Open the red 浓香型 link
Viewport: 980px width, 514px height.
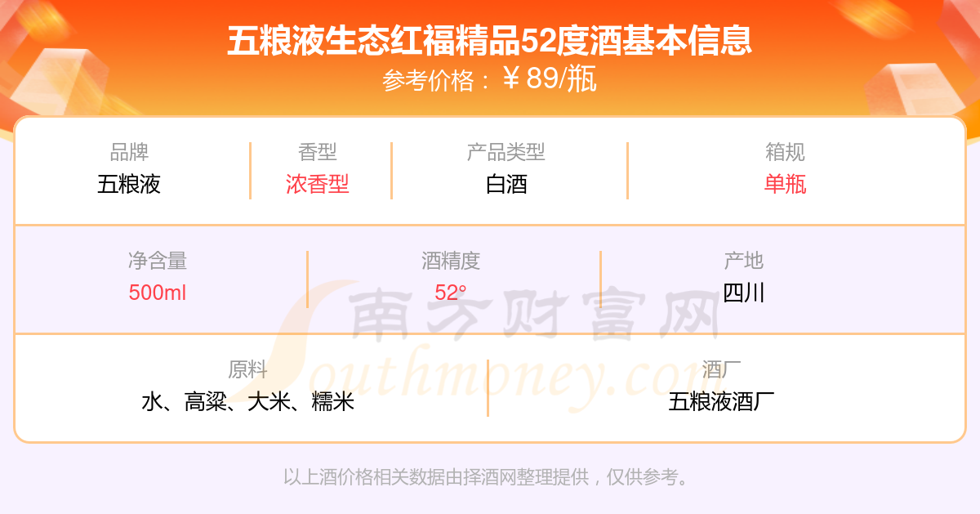[318, 184]
